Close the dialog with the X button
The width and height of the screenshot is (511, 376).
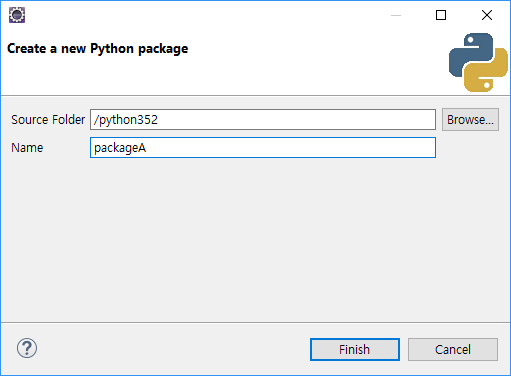tap(487, 15)
